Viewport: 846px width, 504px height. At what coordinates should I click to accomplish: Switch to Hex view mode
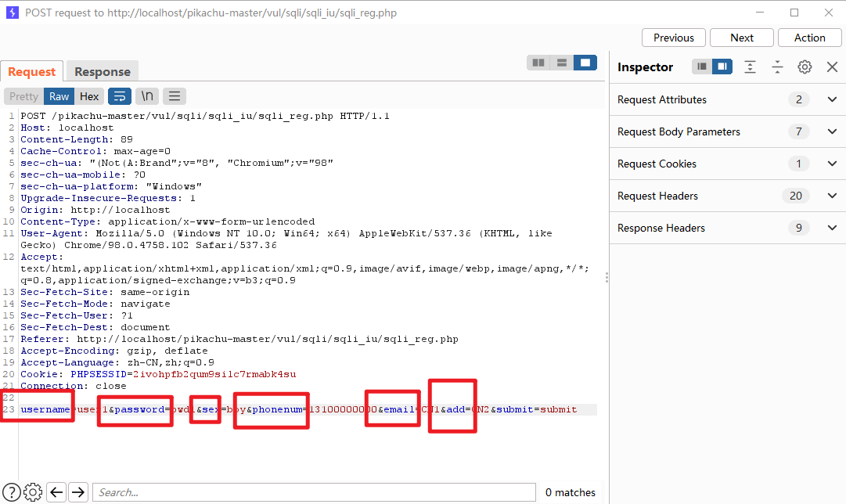[89, 96]
